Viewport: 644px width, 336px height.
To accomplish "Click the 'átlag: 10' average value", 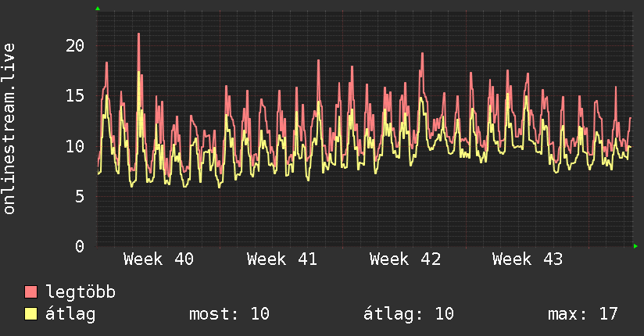I will click(x=409, y=314).
